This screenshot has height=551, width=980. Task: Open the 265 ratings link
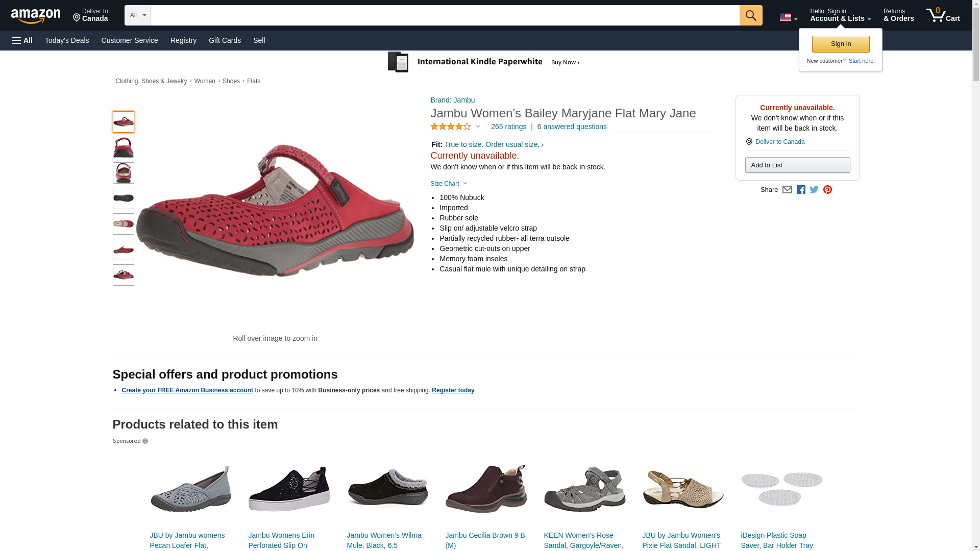pos(508,127)
